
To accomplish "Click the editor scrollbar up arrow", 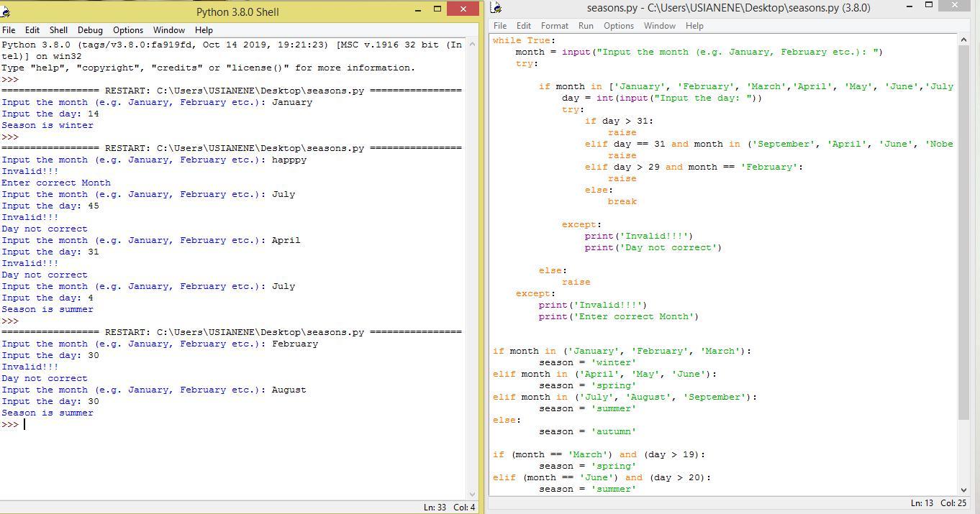I will (x=964, y=40).
